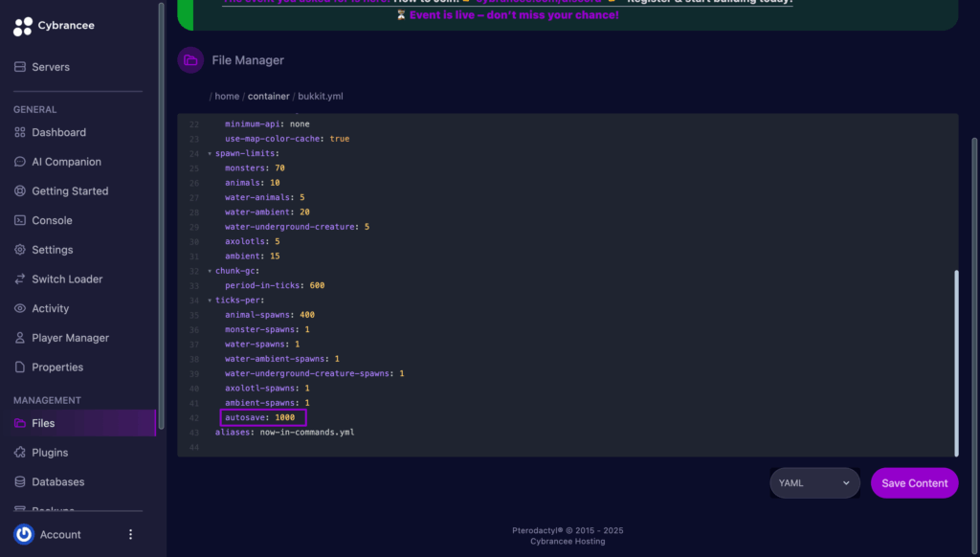This screenshot has height=557, width=980.
Task: Click the Files folder icon in sidebar
Action: point(20,423)
